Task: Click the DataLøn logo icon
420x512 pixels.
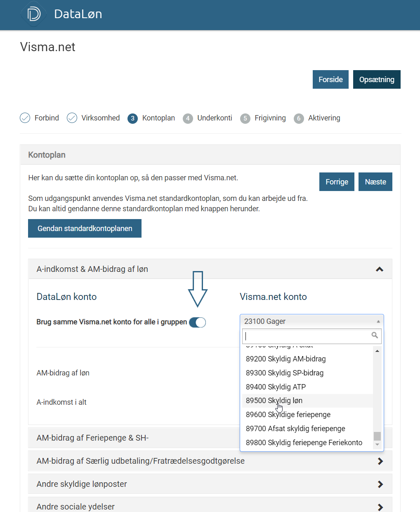Action: (x=34, y=14)
